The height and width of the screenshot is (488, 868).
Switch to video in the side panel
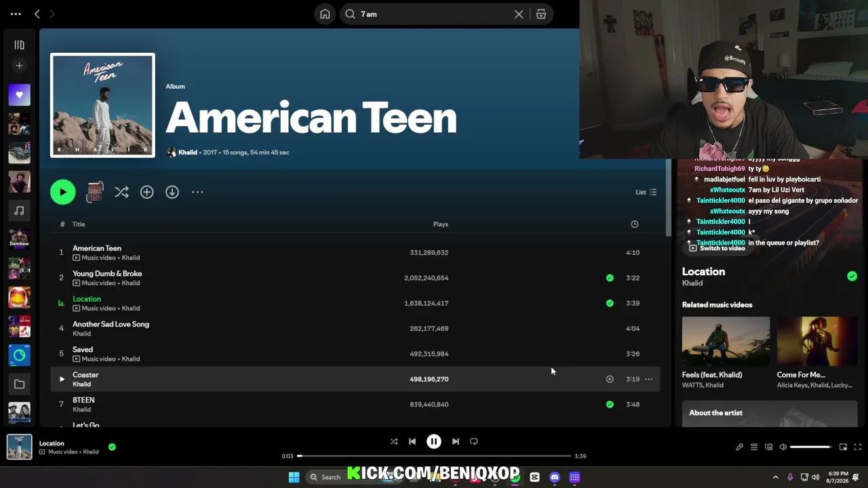pyautogui.click(x=717, y=248)
